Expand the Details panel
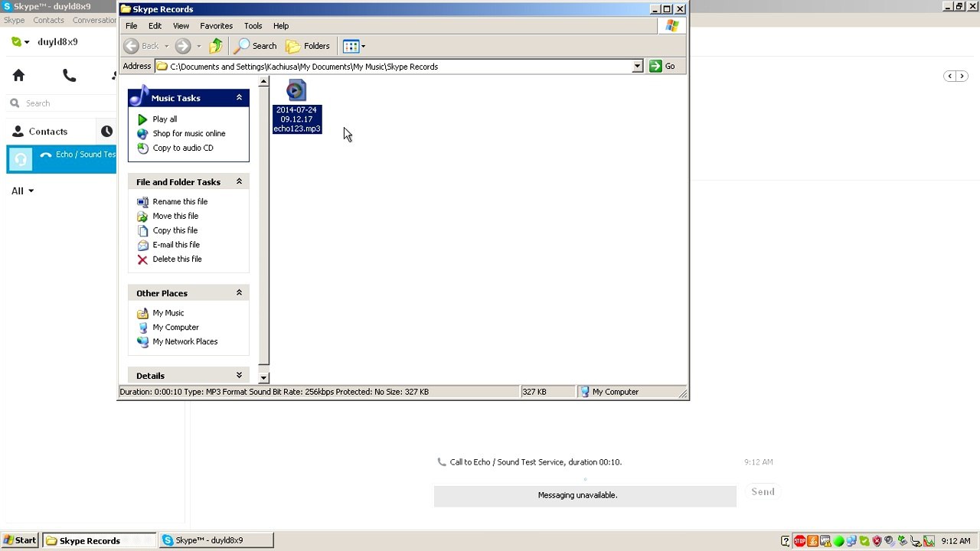980x551 pixels. [x=239, y=375]
